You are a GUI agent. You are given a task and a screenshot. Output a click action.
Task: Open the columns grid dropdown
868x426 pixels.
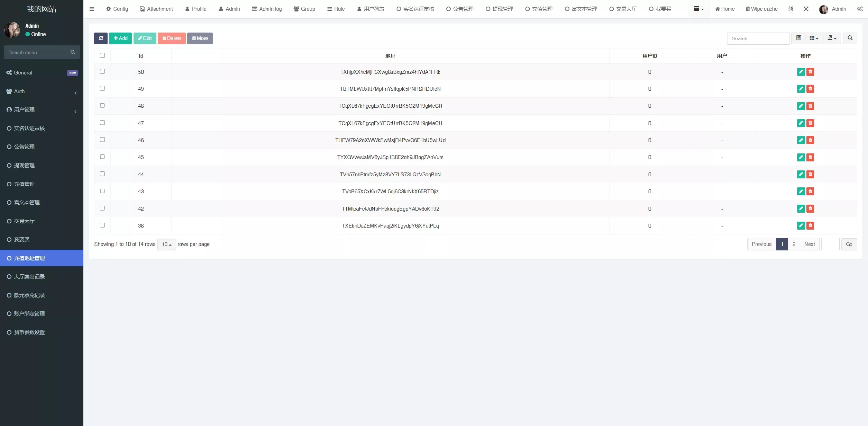[814, 38]
